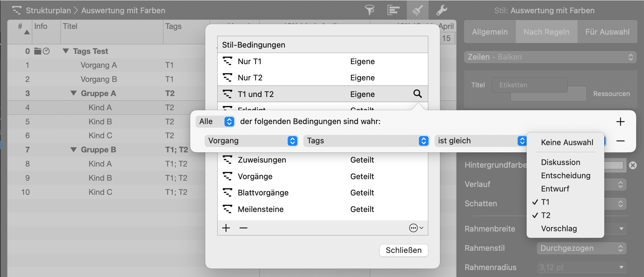Open the ellipsis actions menu below the list
Viewport: 644px width, 277px height.
pos(416,228)
